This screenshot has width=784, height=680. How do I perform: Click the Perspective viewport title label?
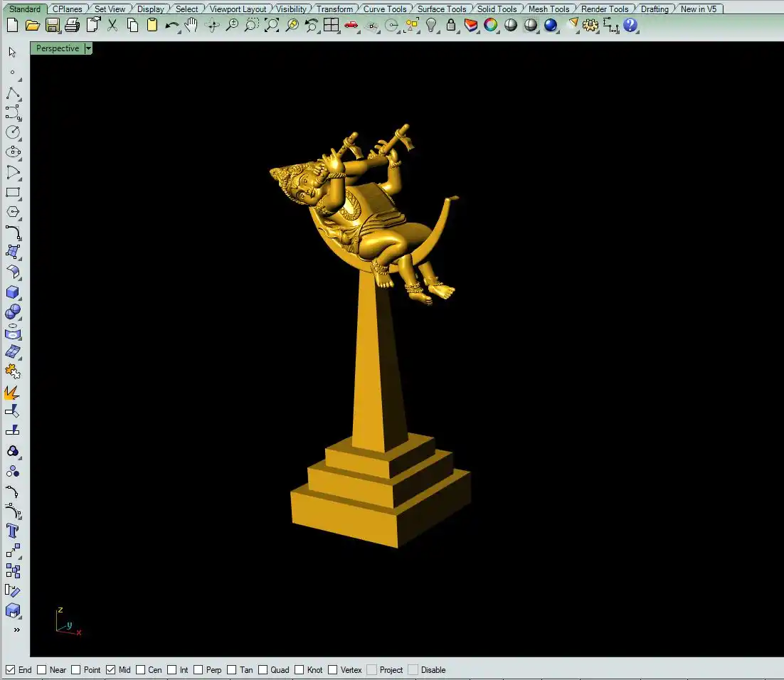(58, 48)
